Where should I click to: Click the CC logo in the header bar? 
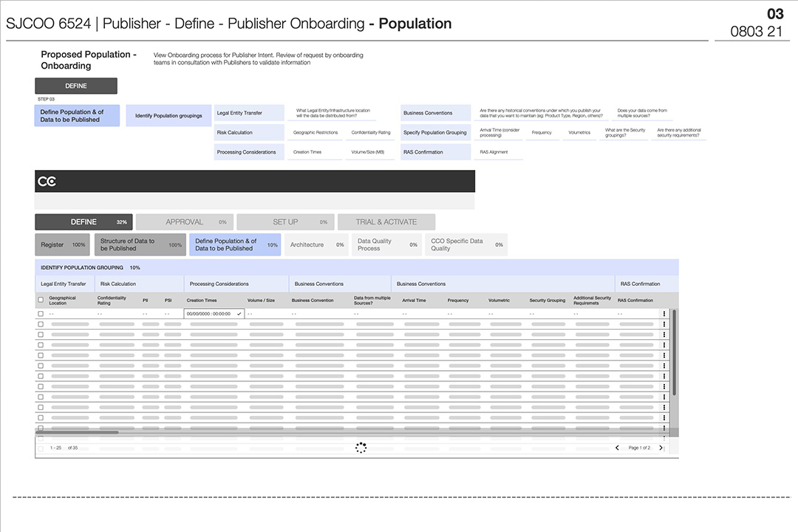click(47, 182)
